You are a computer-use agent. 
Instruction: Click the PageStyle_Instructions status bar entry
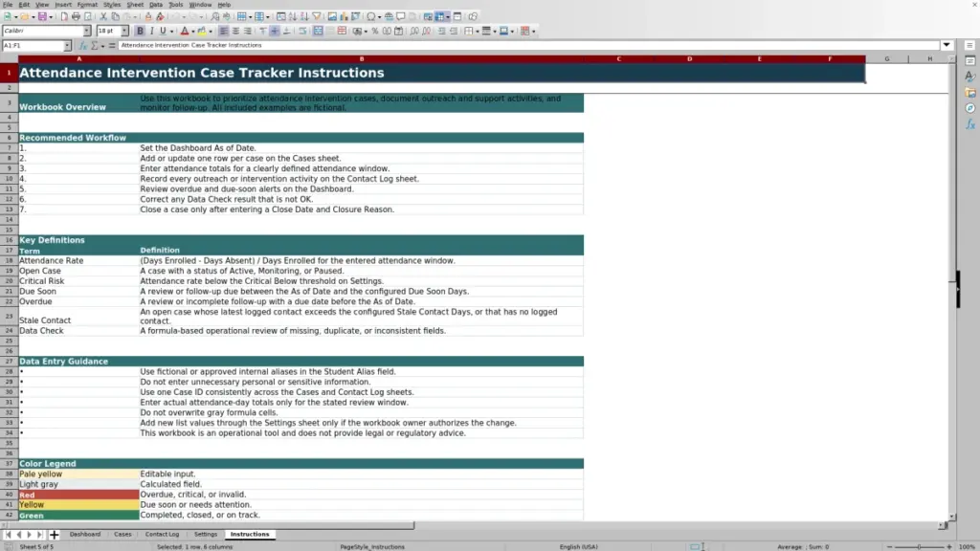(372, 546)
